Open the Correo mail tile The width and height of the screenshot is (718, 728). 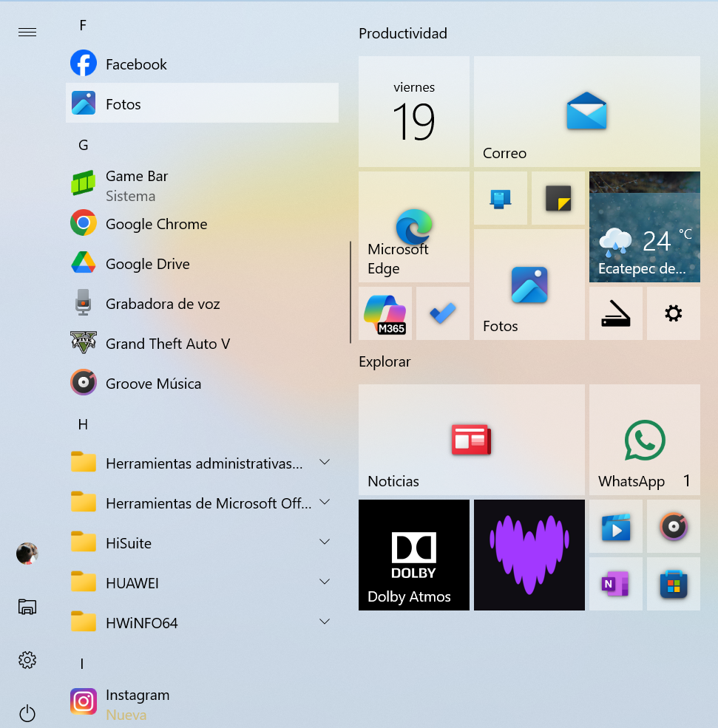(587, 112)
